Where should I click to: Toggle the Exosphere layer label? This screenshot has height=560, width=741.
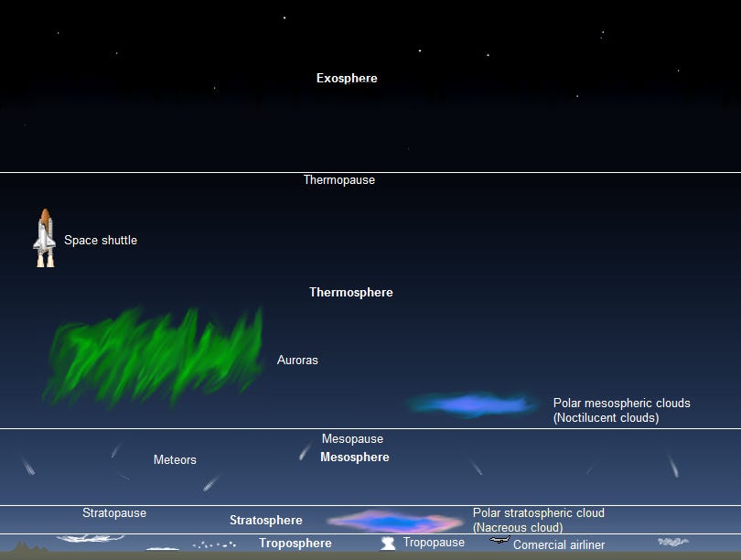(x=346, y=78)
